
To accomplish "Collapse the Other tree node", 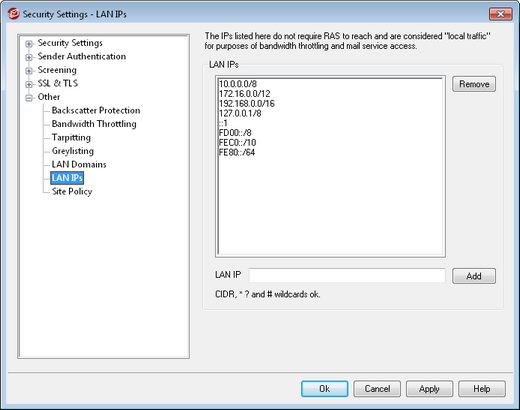I will pyautogui.click(x=29, y=98).
